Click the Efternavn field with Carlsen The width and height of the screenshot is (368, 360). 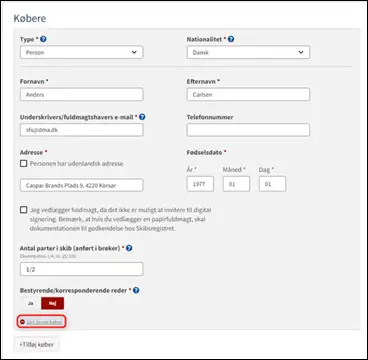coord(248,95)
